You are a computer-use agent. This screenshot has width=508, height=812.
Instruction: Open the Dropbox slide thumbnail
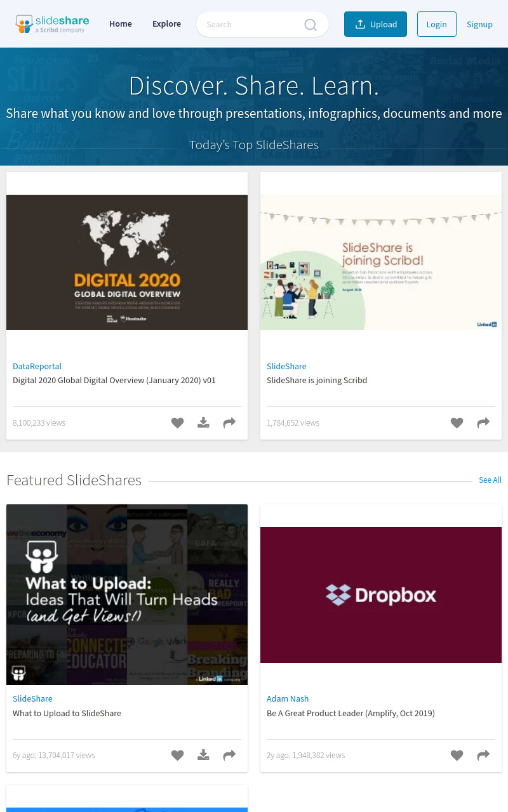381,595
